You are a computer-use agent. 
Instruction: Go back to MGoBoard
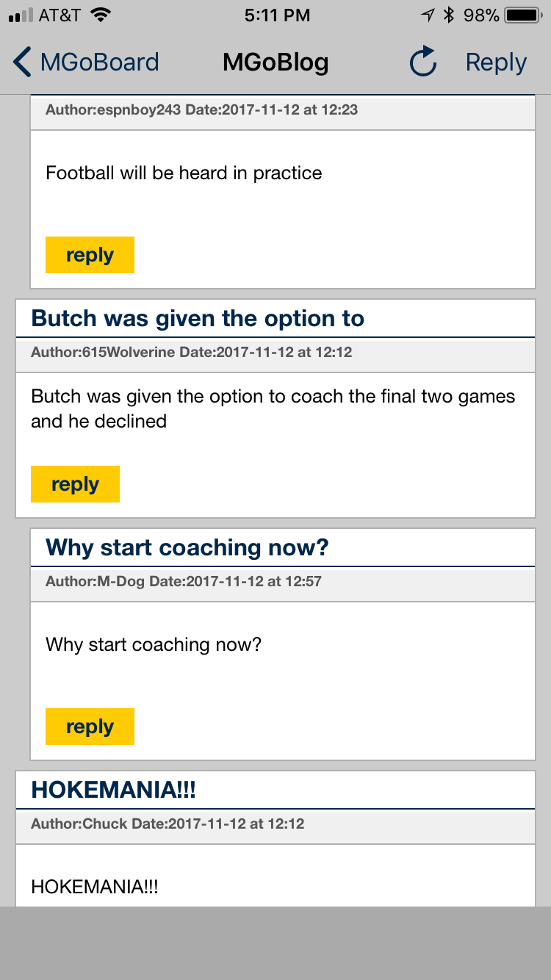(x=98, y=62)
